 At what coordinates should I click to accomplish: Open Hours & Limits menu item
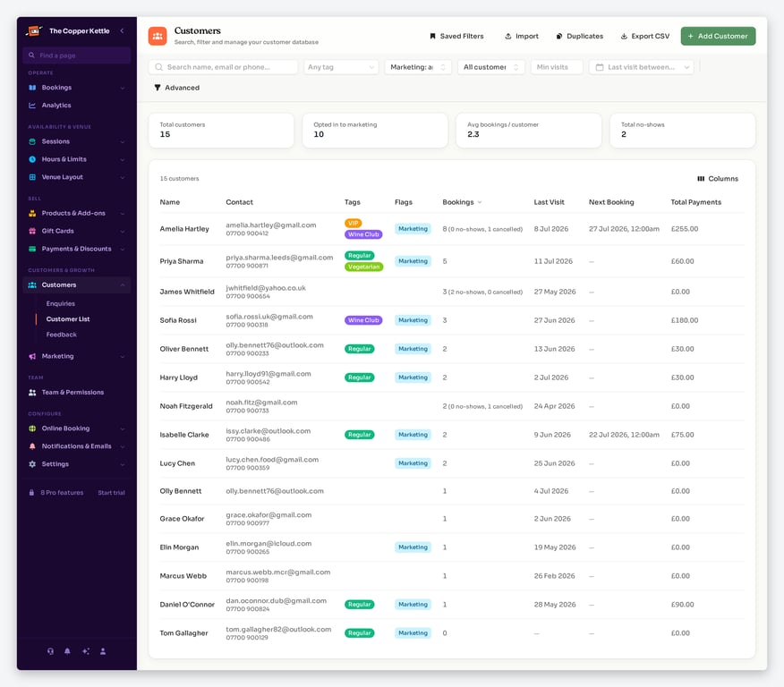click(x=76, y=159)
